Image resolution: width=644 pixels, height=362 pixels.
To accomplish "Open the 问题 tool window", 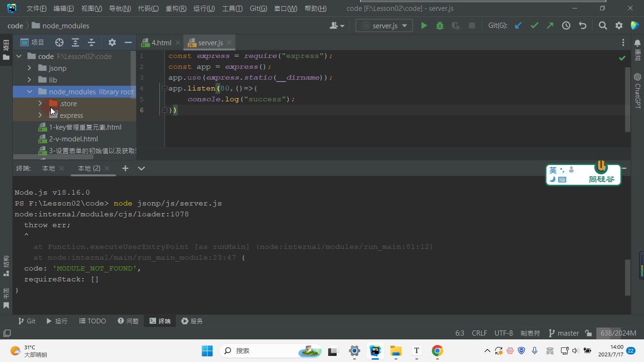I will [x=128, y=321].
